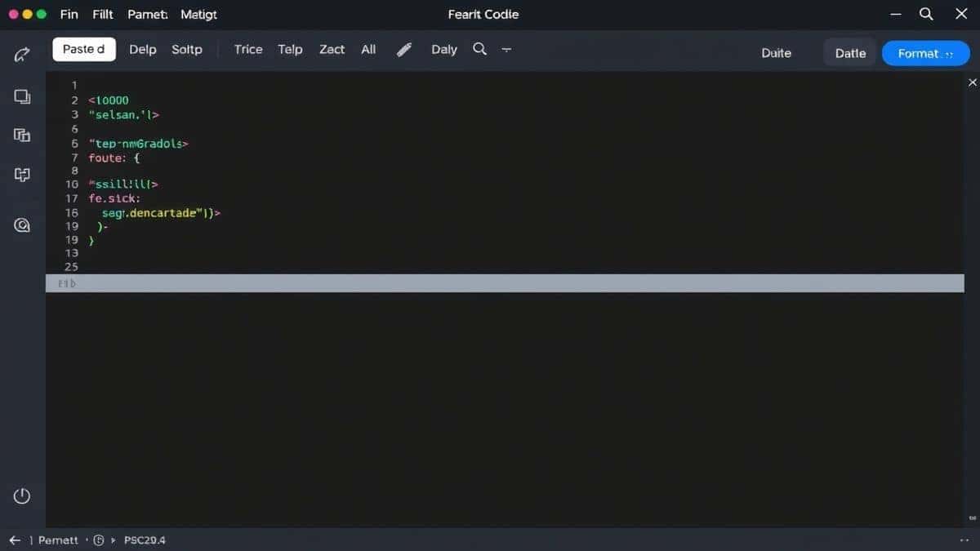Select the stacked windows icon in the sidebar
The height and width of the screenshot is (551, 980).
pos(22,96)
